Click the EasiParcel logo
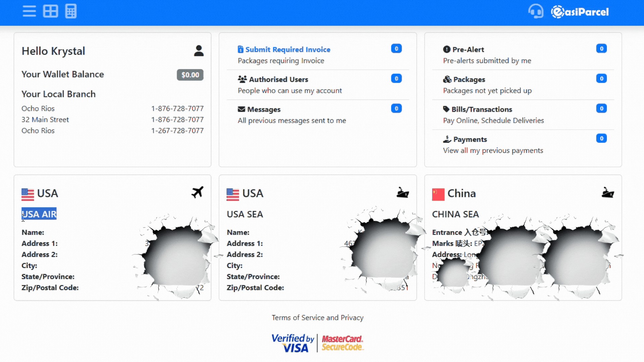Screen dimensions: 644x362 pos(580,12)
